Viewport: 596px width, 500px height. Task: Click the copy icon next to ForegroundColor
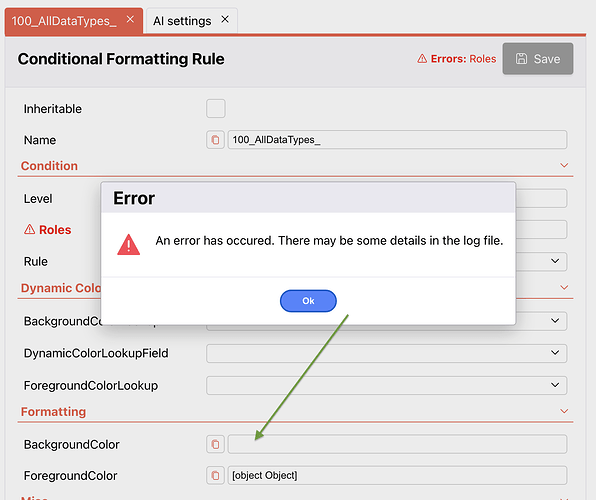click(215, 475)
